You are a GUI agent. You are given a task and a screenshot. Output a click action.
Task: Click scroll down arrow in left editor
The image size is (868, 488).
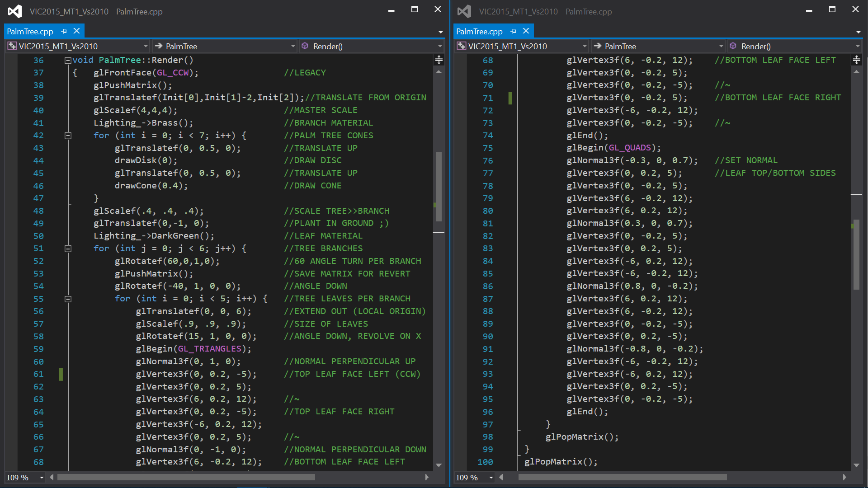(x=439, y=465)
